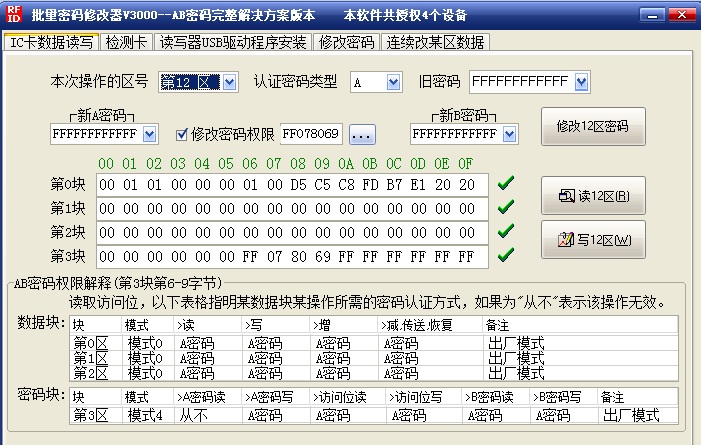Expand the 新A密码 dropdown
The height and width of the screenshot is (446, 701).
[x=150, y=133]
